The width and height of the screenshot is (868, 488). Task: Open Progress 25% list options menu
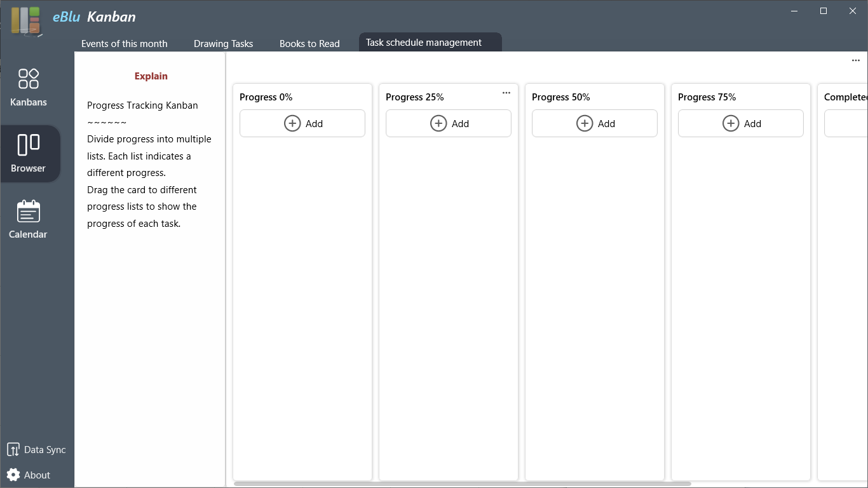(506, 93)
